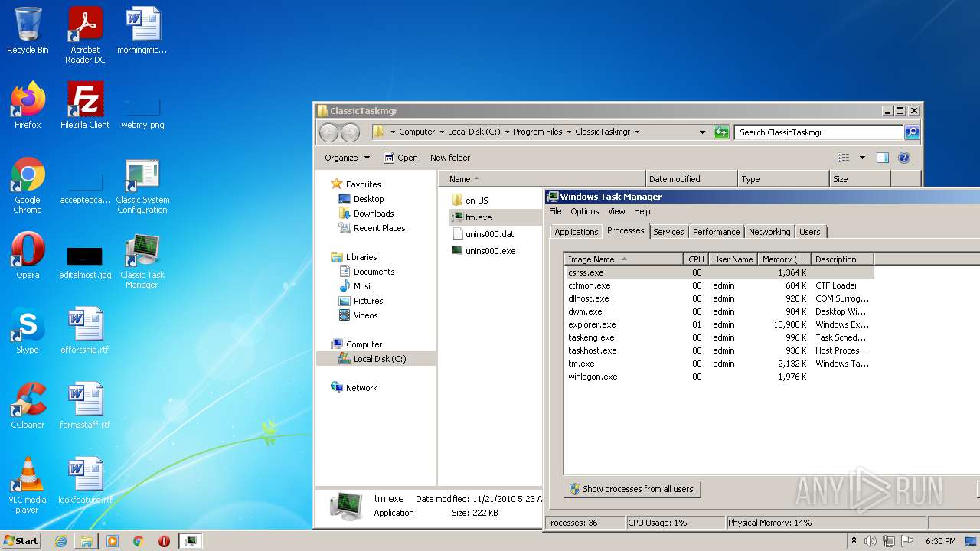The image size is (980, 551).
Task: Select unins000.exe file
Action: (484, 251)
